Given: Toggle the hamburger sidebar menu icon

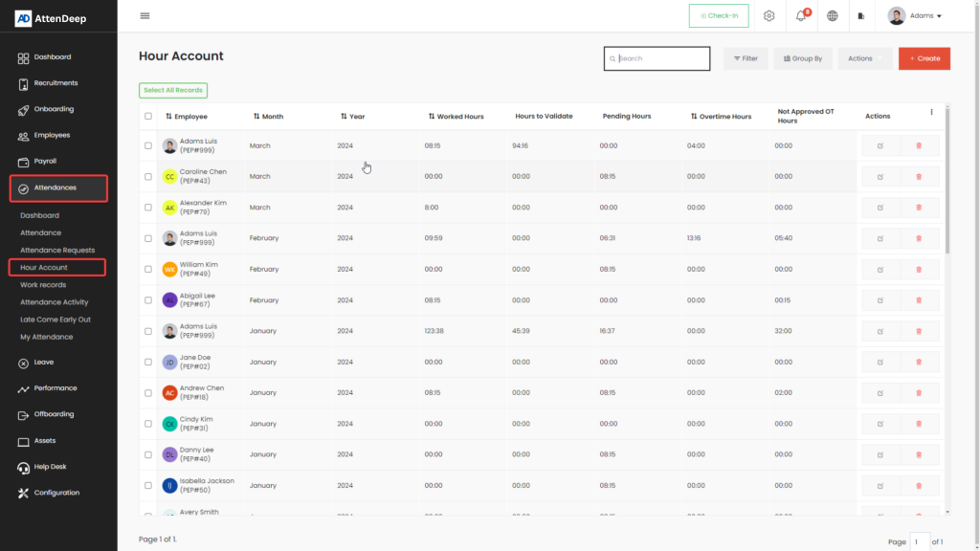Looking at the screenshot, I should coord(145,16).
